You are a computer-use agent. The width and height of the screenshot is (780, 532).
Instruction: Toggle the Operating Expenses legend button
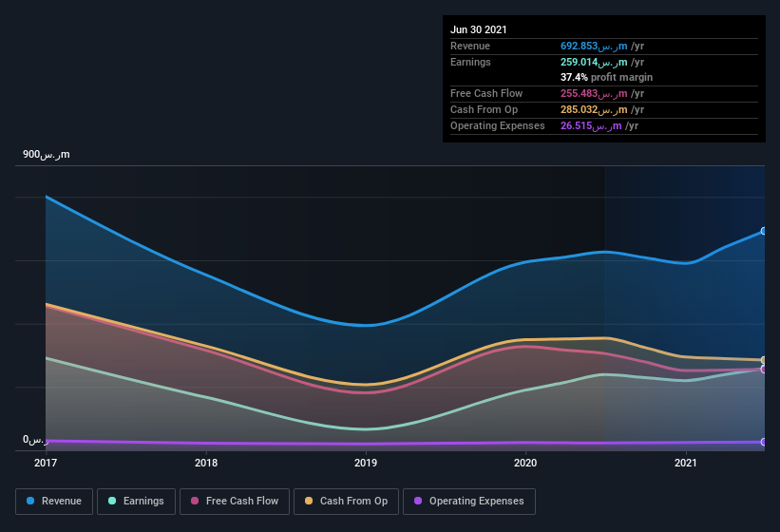click(x=469, y=502)
